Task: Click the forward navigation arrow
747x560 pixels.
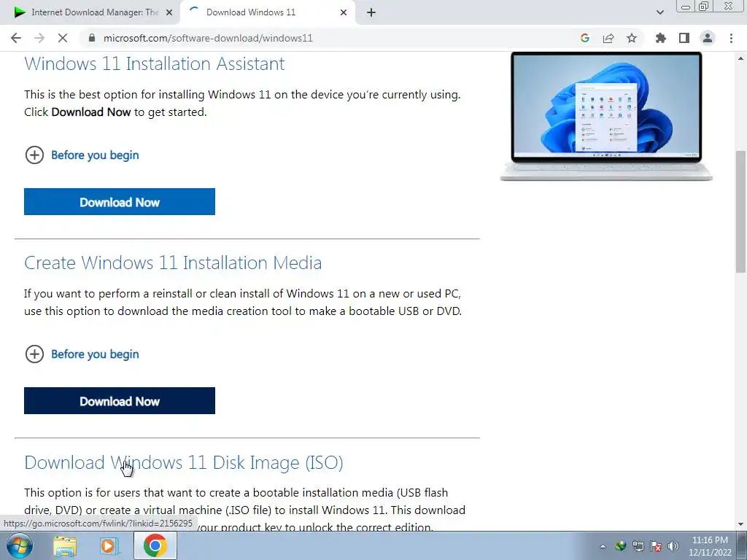Action: [39, 38]
